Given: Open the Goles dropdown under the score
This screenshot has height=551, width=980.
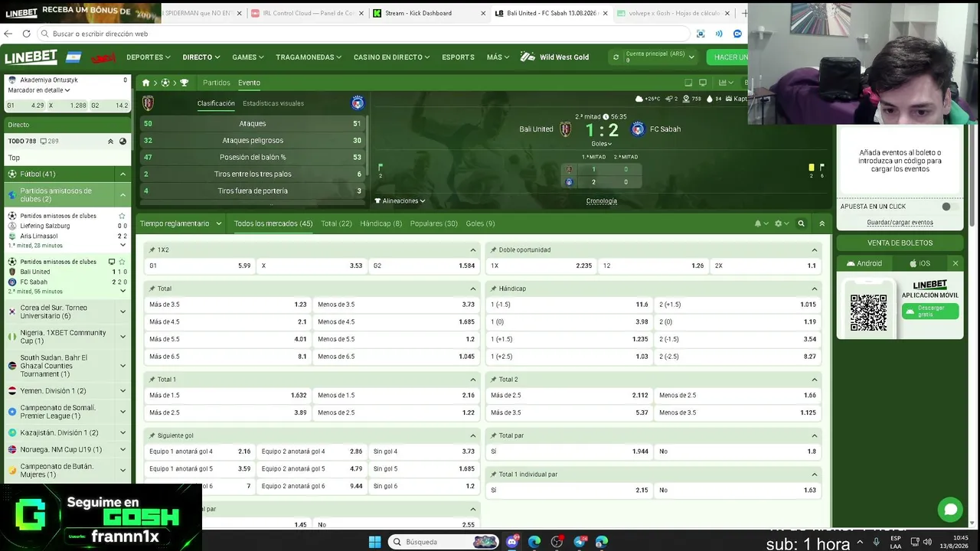Looking at the screenshot, I should click(x=601, y=144).
